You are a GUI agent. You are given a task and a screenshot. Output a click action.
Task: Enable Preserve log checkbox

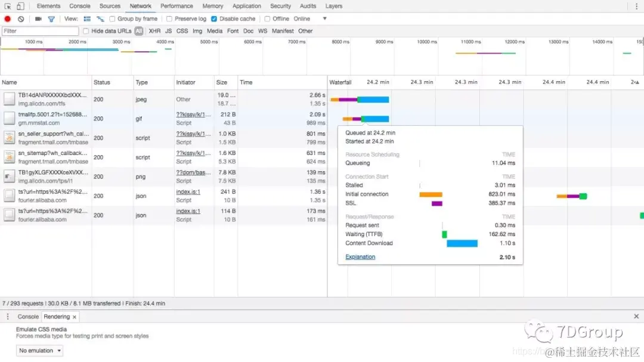tap(169, 19)
